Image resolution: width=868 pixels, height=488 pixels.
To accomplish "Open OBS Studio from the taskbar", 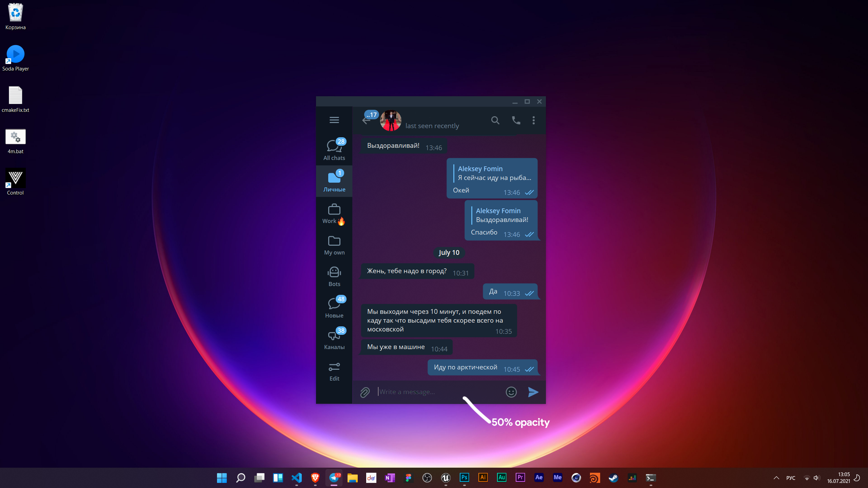I will [427, 477].
